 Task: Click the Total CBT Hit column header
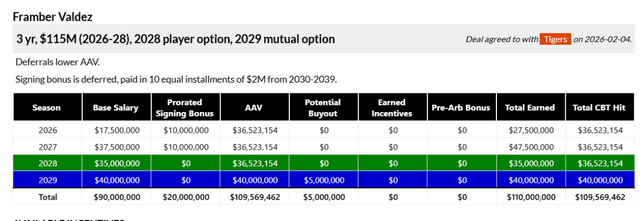point(599,107)
